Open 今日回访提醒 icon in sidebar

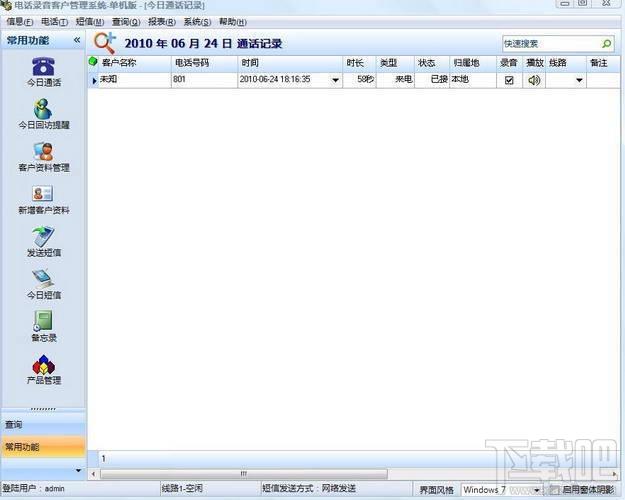[43, 109]
